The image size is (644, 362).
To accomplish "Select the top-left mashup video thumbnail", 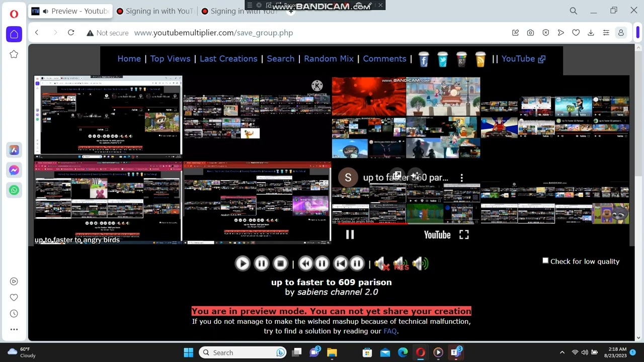I will pyautogui.click(x=108, y=115).
